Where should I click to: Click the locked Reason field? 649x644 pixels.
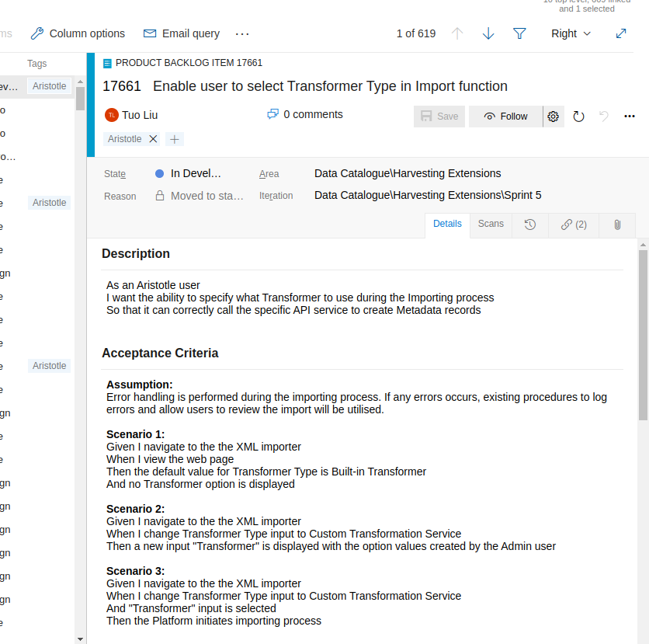[x=199, y=196]
